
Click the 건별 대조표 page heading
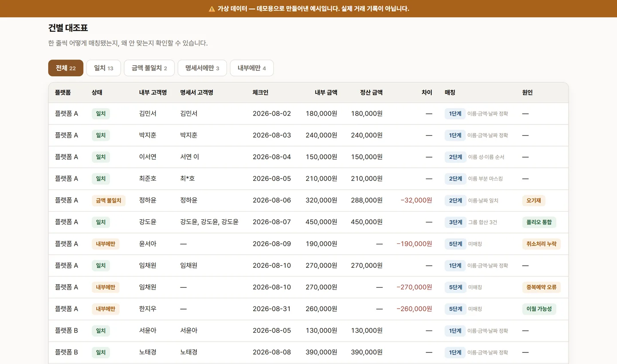[68, 28]
